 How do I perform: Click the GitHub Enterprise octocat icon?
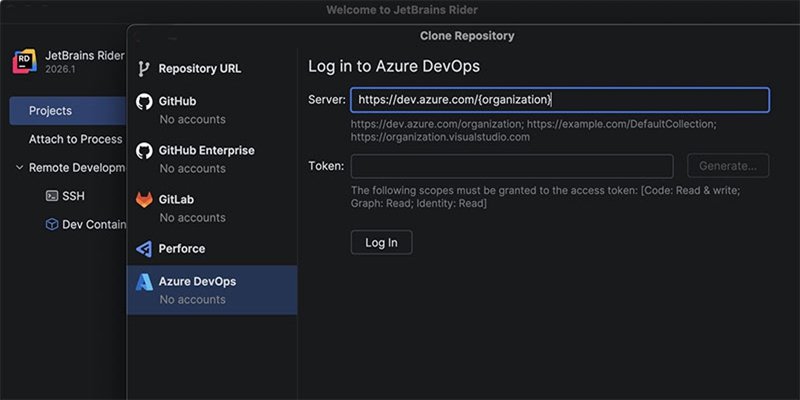144,151
